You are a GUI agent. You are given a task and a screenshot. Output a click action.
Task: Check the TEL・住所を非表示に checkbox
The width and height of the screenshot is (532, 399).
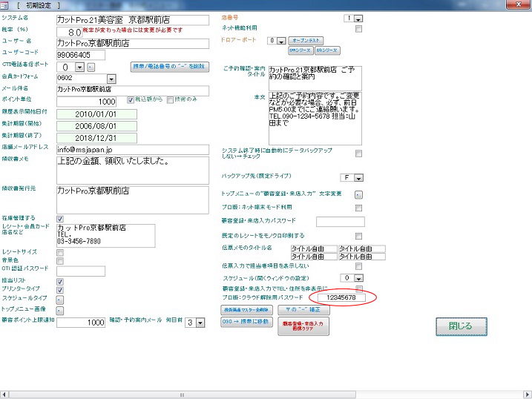(x=358, y=288)
